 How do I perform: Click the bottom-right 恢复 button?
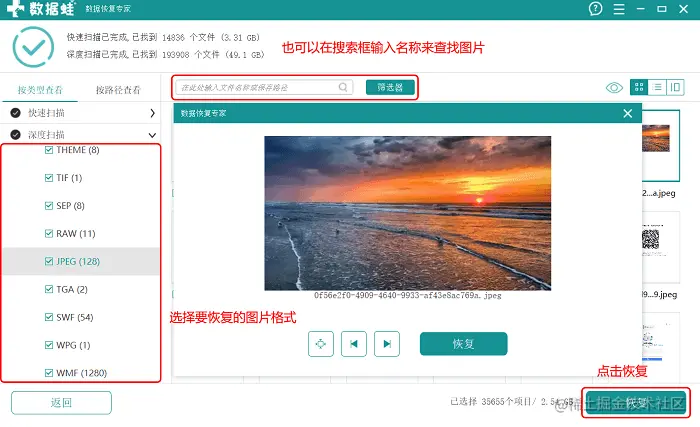(636, 403)
